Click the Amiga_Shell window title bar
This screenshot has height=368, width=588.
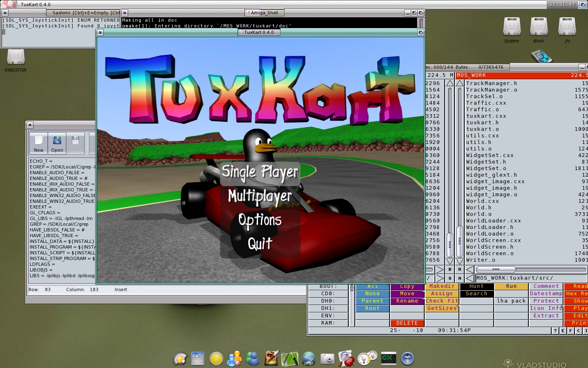265,13
